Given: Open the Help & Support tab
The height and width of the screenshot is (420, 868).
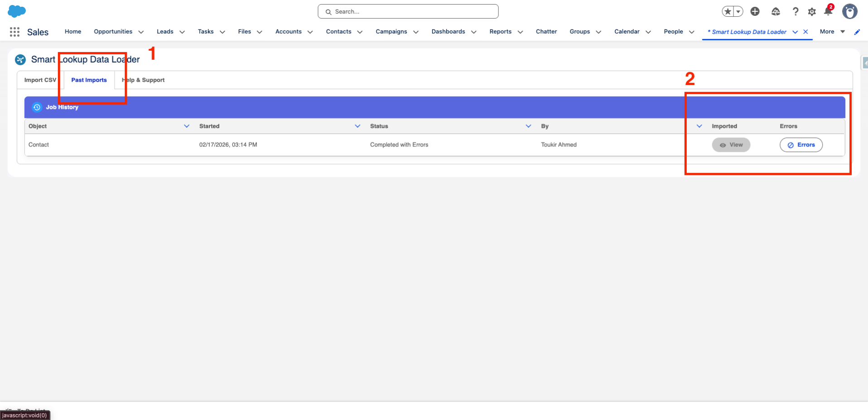Looking at the screenshot, I should coord(143,80).
